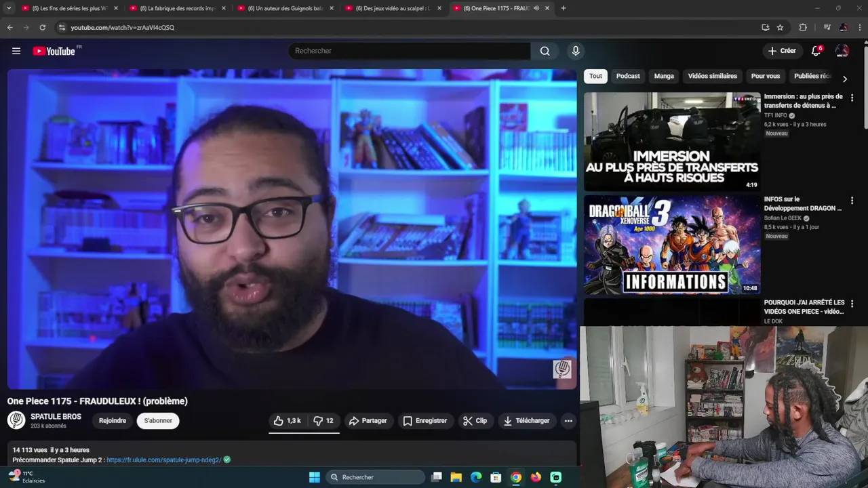Dislike the video with thumbs down

(323, 421)
